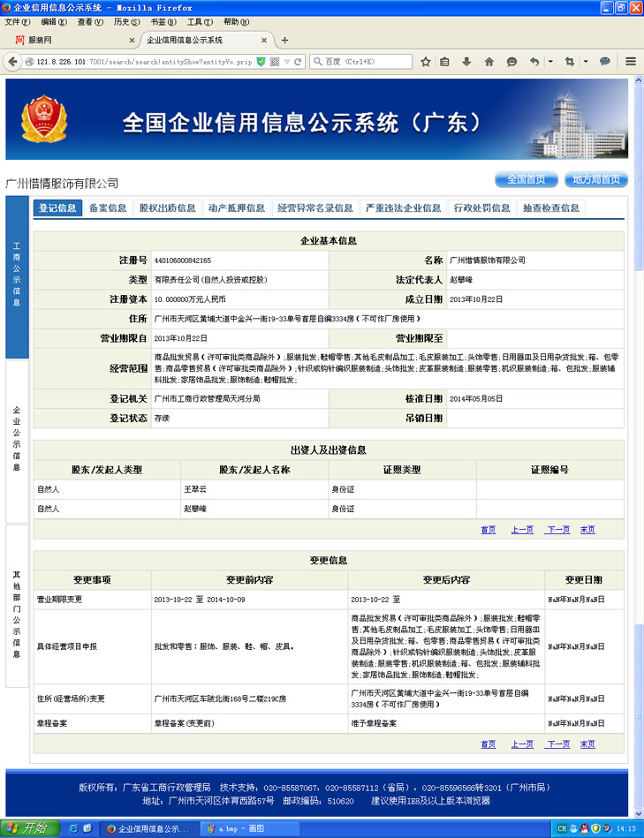
Task: Select the 登记信息 tab
Action: (57, 208)
